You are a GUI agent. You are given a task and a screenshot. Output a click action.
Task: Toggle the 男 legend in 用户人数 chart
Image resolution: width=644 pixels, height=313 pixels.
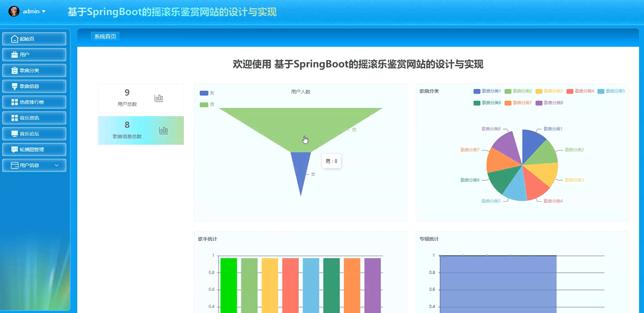tap(207, 104)
